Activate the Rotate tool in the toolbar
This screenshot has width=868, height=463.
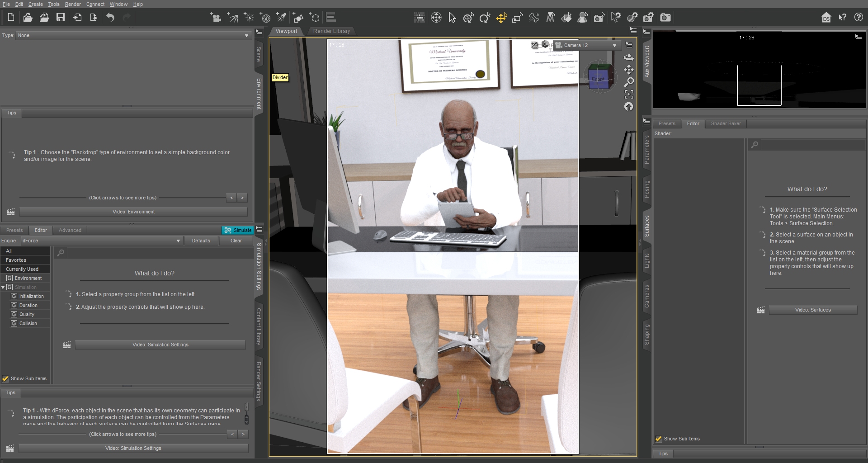485,18
